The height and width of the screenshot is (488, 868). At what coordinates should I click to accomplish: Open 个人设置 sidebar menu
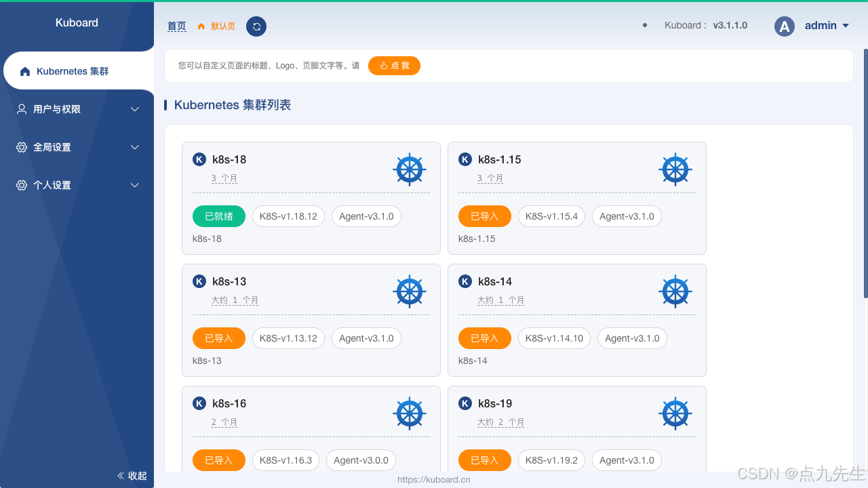click(77, 185)
